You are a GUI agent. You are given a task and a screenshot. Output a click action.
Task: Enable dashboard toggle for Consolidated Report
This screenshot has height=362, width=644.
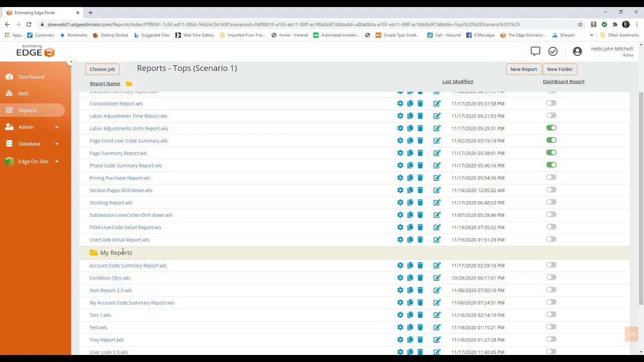click(x=551, y=103)
